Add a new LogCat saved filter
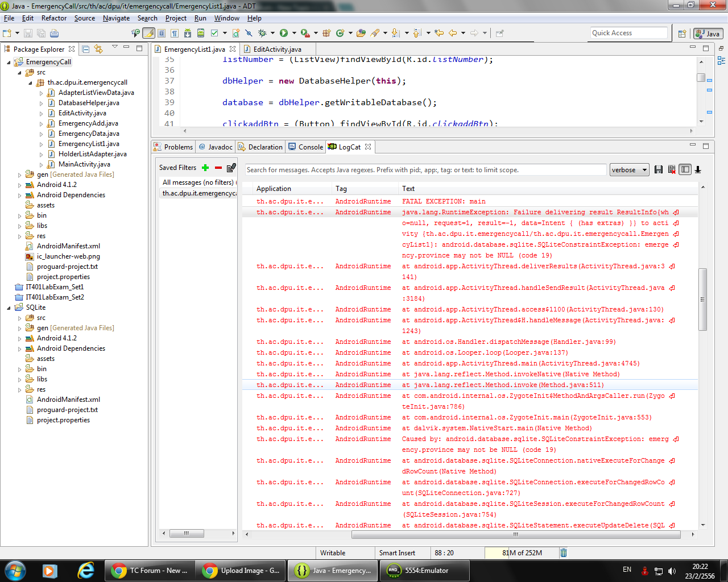The image size is (728, 582). 205,168
